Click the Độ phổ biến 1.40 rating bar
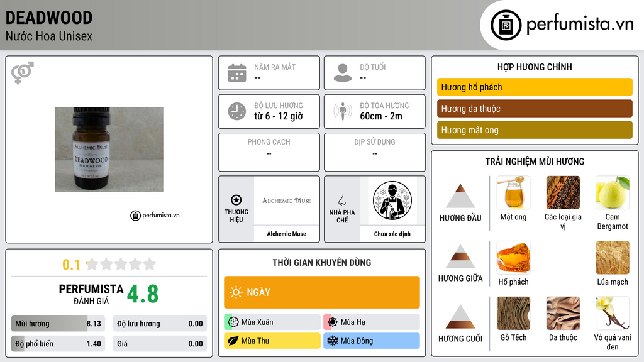Image resolution: width=644 pixels, height=362 pixels. tap(58, 344)
